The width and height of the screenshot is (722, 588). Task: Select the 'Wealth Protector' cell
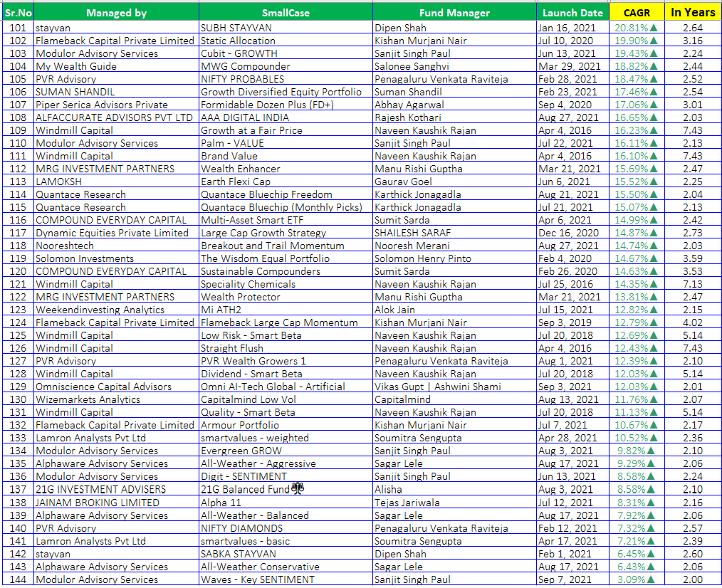click(x=286, y=297)
